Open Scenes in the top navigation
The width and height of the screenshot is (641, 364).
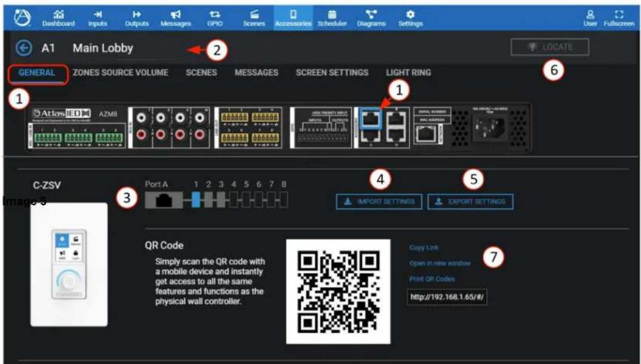coord(254,19)
